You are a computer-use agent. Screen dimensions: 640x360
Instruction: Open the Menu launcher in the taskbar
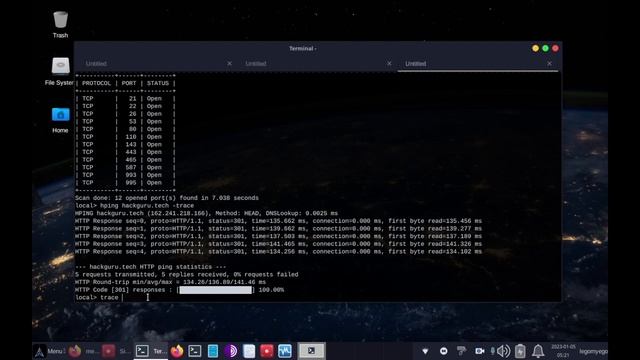[49, 351]
